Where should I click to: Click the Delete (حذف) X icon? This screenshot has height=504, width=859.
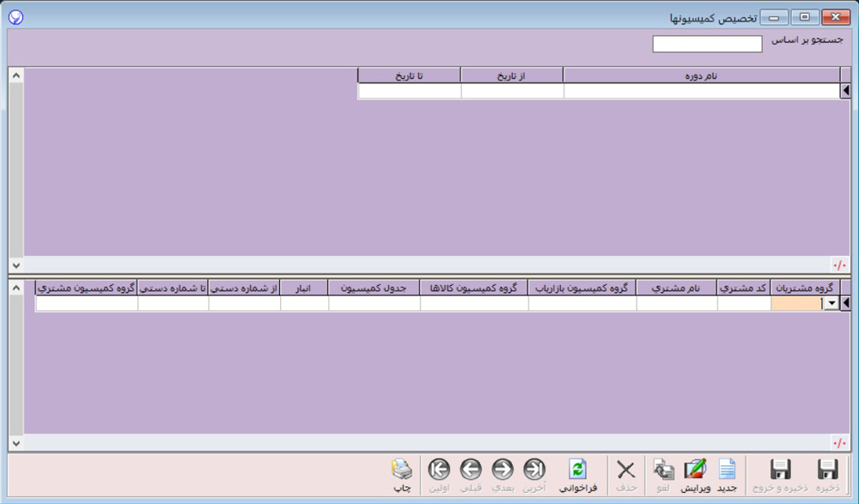click(626, 471)
